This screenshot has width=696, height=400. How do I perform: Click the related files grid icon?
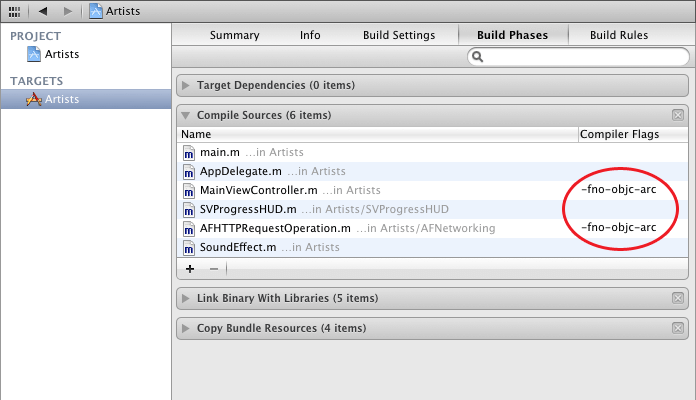coord(14,11)
